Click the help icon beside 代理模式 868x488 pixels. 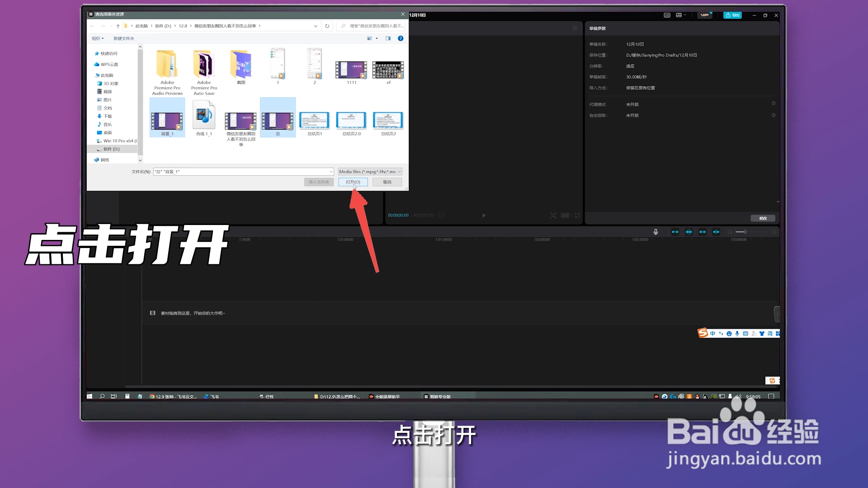pyautogui.click(x=774, y=103)
